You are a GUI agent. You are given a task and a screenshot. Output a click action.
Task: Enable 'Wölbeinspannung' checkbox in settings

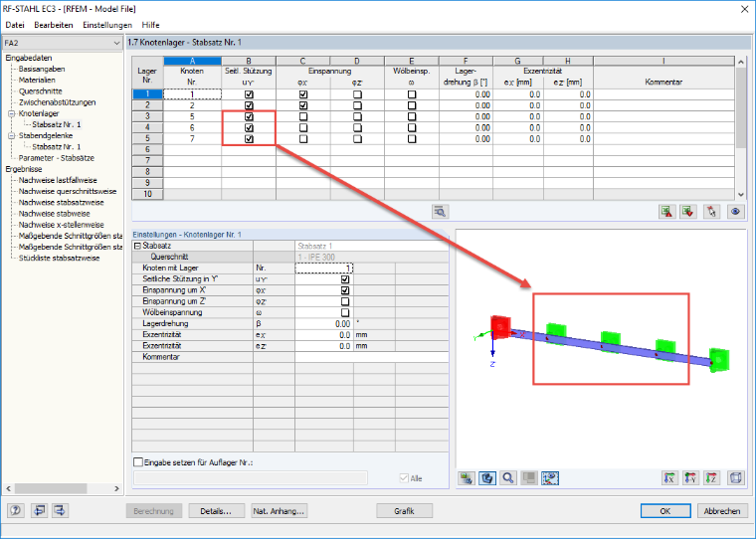pyautogui.click(x=345, y=312)
